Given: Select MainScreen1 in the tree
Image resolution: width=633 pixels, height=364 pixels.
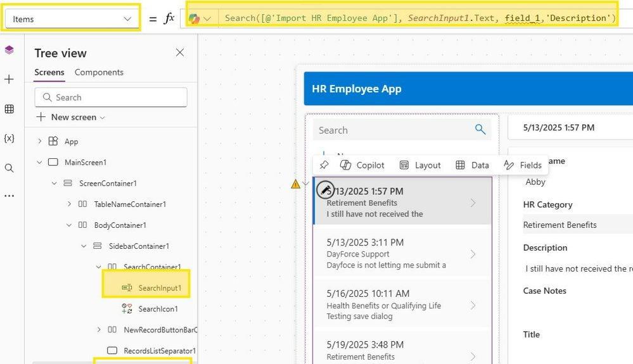Looking at the screenshot, I should pyautogui.click(x=86, y=163).
